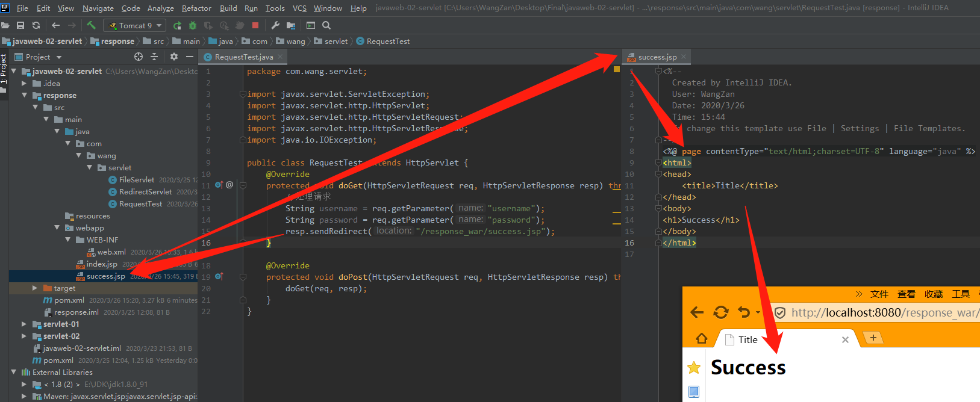Click the Run Anything toolbar icon
This screenshot has height=402, width=980.
(311, 25)
